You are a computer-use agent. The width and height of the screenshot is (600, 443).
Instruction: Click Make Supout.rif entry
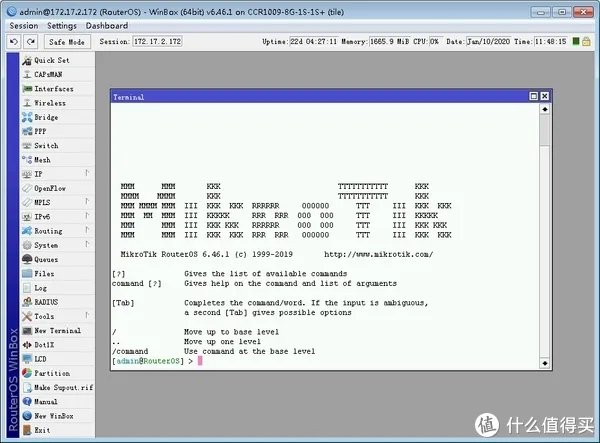tap(57, 388)
